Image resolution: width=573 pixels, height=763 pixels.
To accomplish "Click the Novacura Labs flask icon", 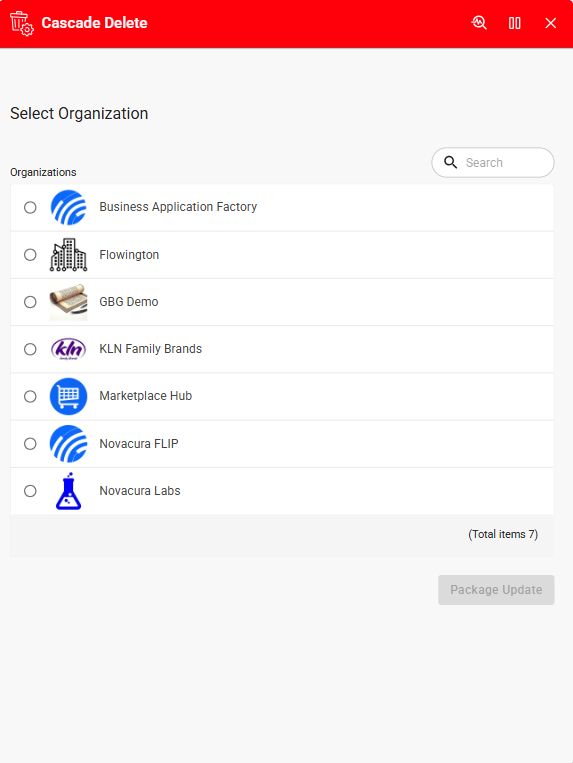I will point(69,491).
